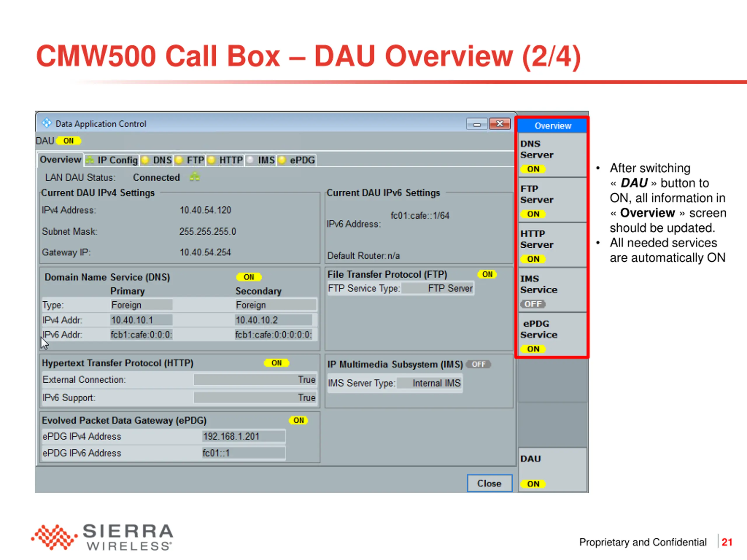Click the primary DNS Type Foreign field
Screen dimensions: 747x560
[x=141, y=305]
